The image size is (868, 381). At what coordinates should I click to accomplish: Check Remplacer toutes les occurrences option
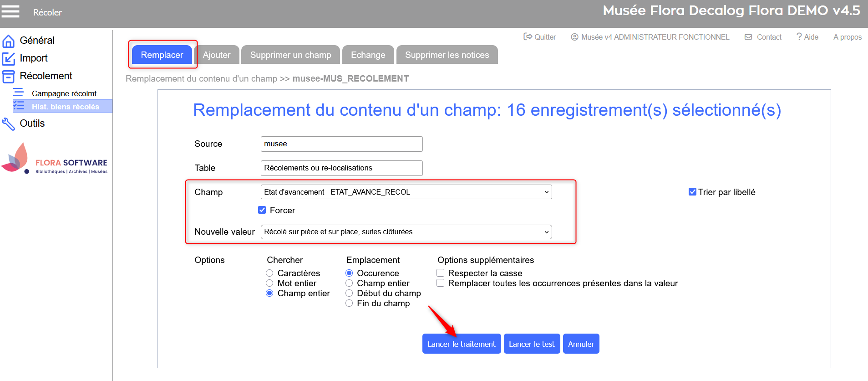[440, 283]
